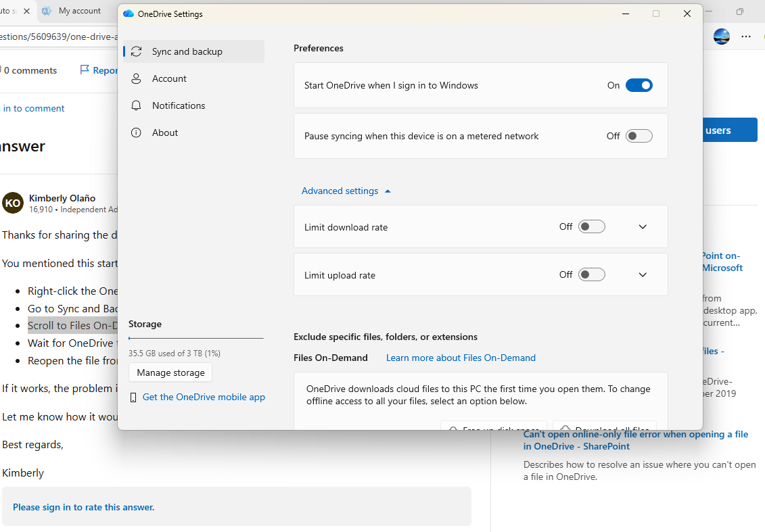Image resolution: width=765 pixels, height=532 pixels.
Task: Open Notifications via the bell icon
Action: (136, 105)
